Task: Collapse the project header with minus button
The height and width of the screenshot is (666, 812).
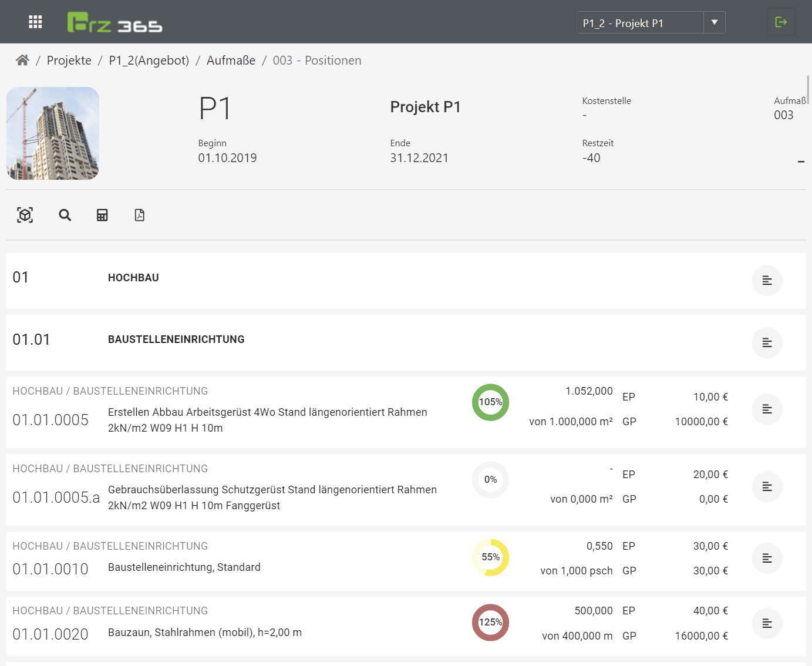Action: 801,162
